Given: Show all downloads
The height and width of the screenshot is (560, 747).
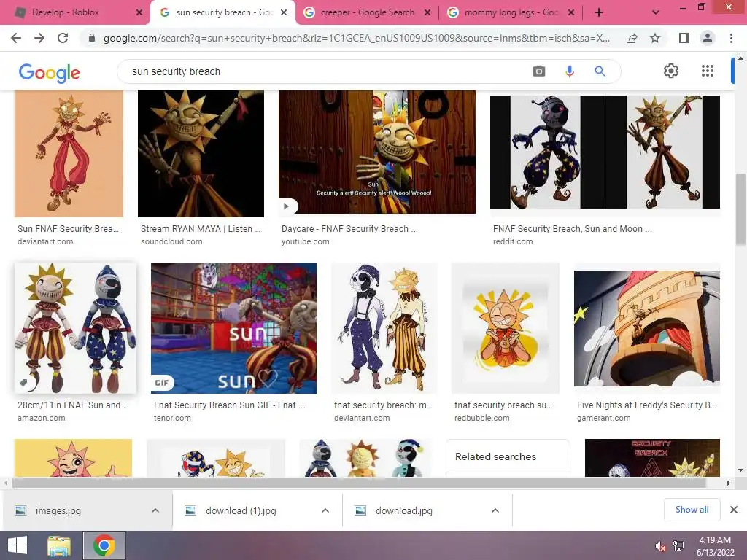Looking at the screenshot, I should (x=692, y=510).
